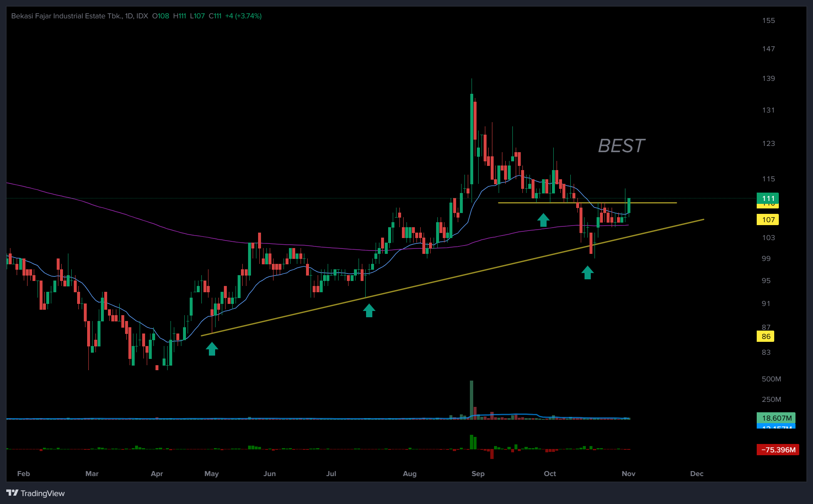Select the green arrow under the horizontal resistance line
813x504 pixels.
pos(543,220)
